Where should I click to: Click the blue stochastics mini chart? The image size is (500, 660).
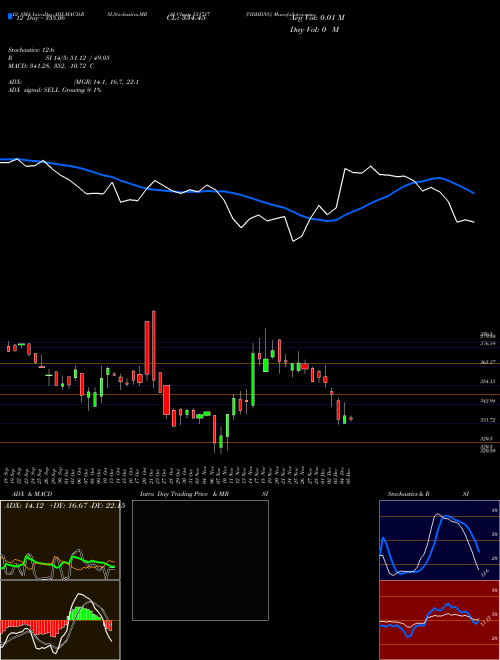(x=439, y=540)
